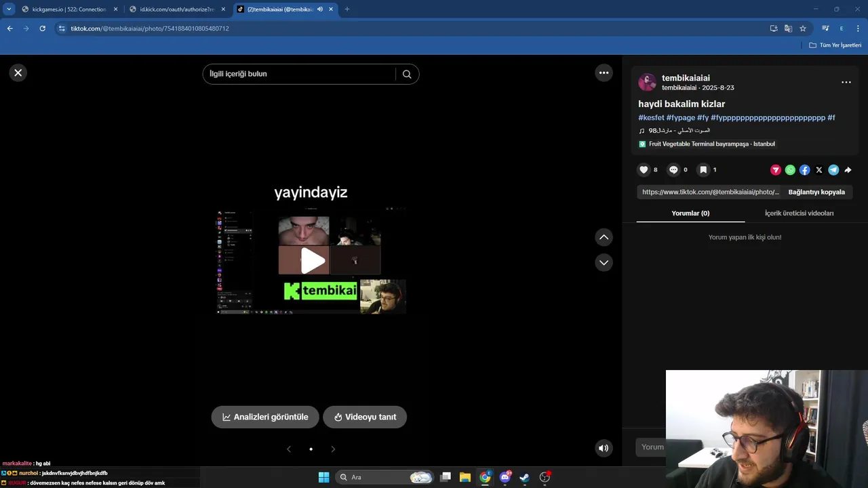Open the post options menu beside tembikaiaiai
The image size is (868, 488).
(846, 82)
